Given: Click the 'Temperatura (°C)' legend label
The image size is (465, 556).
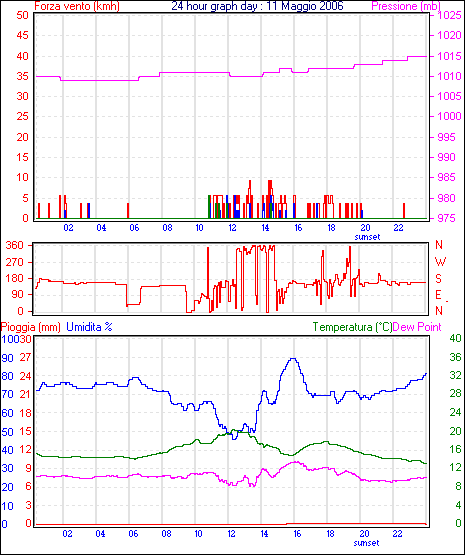Looking at the screenshot, I should pyautogui.click(x=353, y=327).
